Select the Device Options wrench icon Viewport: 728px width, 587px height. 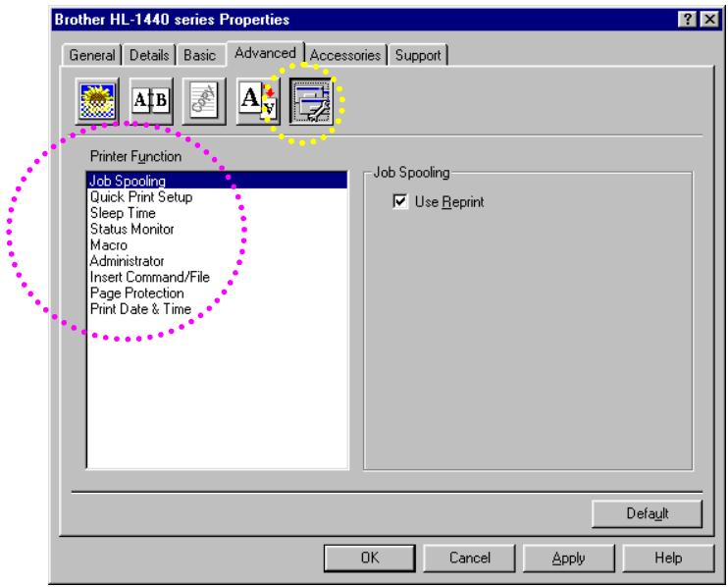pyautogui.click(x=312, y=101)
